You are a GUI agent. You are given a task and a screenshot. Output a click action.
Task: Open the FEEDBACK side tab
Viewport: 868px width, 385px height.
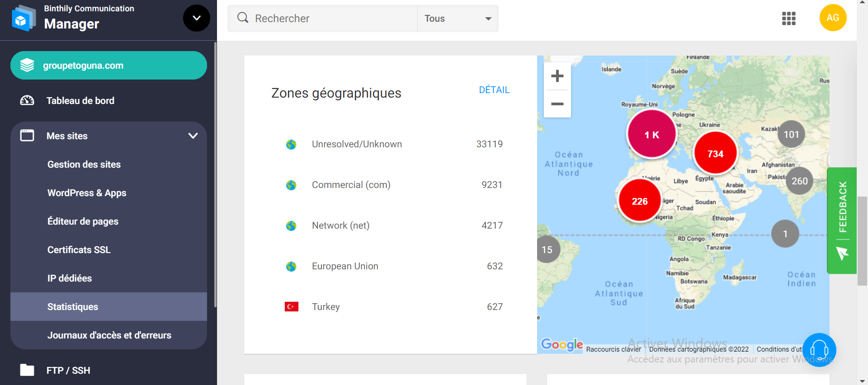click(842, 221)
